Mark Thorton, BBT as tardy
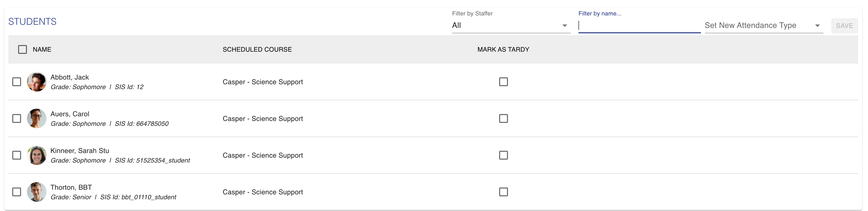The height and width of the screenshot is (211, 868). point(503,192)
